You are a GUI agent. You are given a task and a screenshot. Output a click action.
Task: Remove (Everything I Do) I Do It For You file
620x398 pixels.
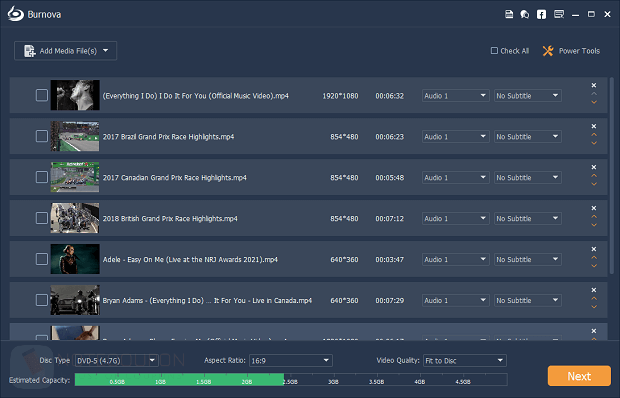click(x=594, y=85)
